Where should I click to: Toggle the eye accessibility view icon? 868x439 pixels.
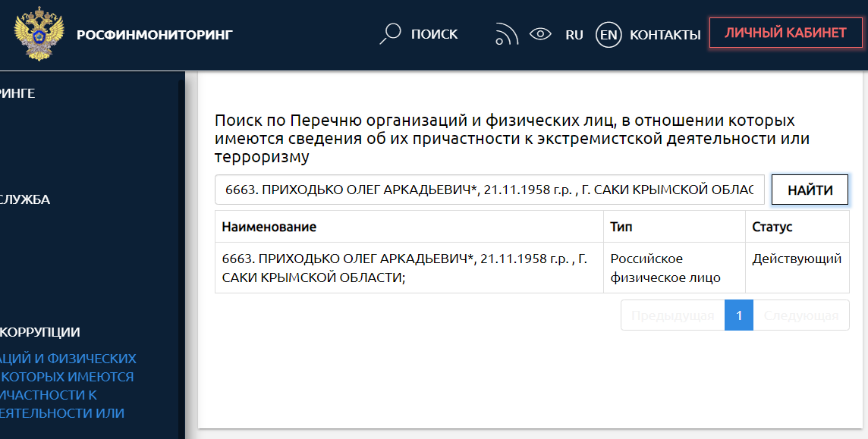point(540,34)
